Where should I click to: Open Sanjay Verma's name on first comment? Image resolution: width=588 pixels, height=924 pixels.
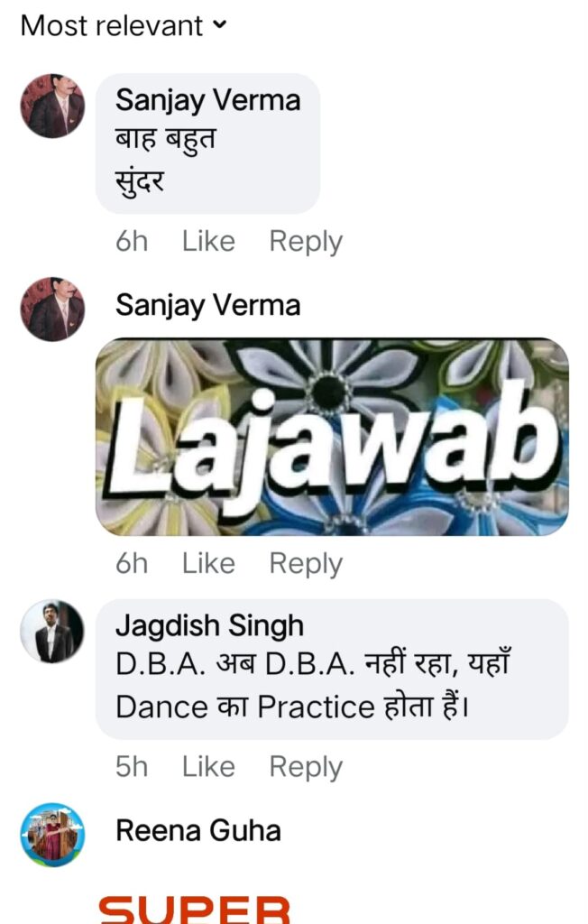[x=208, y=101]
